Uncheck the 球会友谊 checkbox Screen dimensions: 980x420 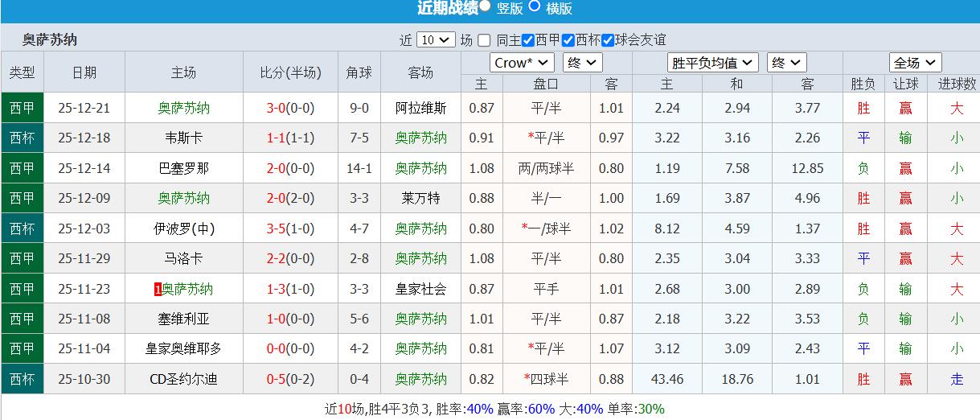pyautogui.click(x=608, y=40)
